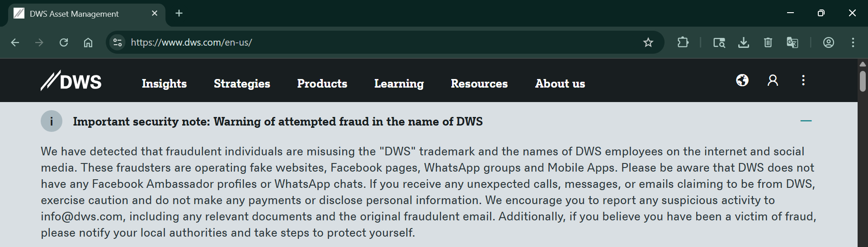Click the DWS logo
Screen dimensions: 868x247
click(71, 81)
